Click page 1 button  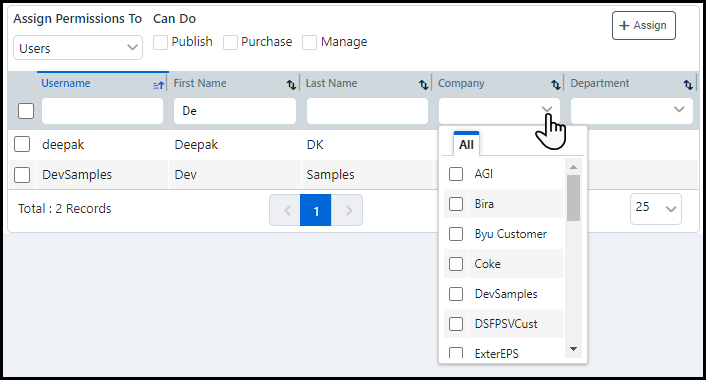(x=316, y=210)
